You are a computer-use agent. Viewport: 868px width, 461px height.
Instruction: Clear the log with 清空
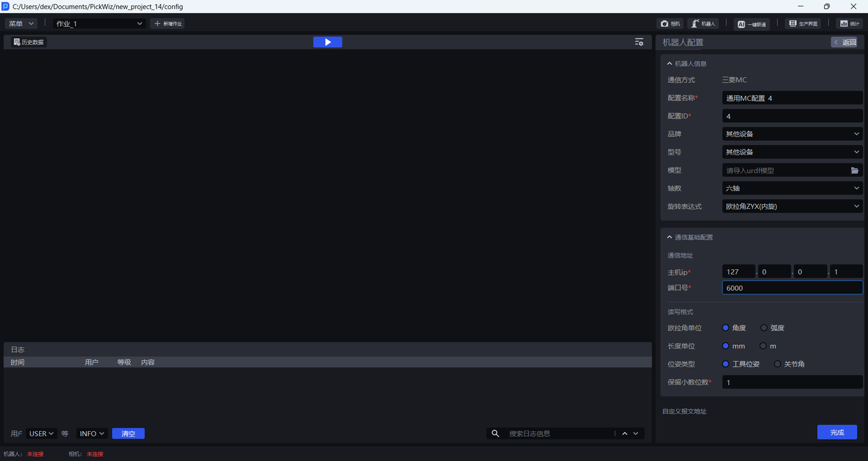point(128,434)
